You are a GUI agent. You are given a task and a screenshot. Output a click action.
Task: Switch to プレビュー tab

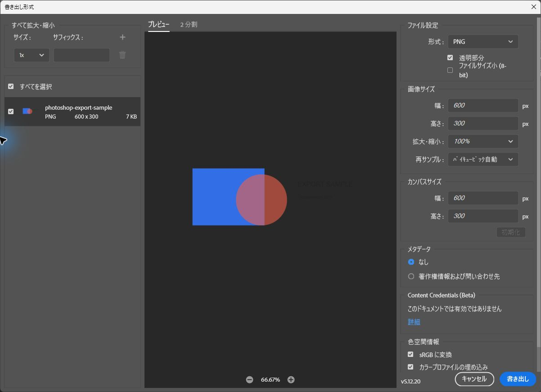(x=158, y=25)
